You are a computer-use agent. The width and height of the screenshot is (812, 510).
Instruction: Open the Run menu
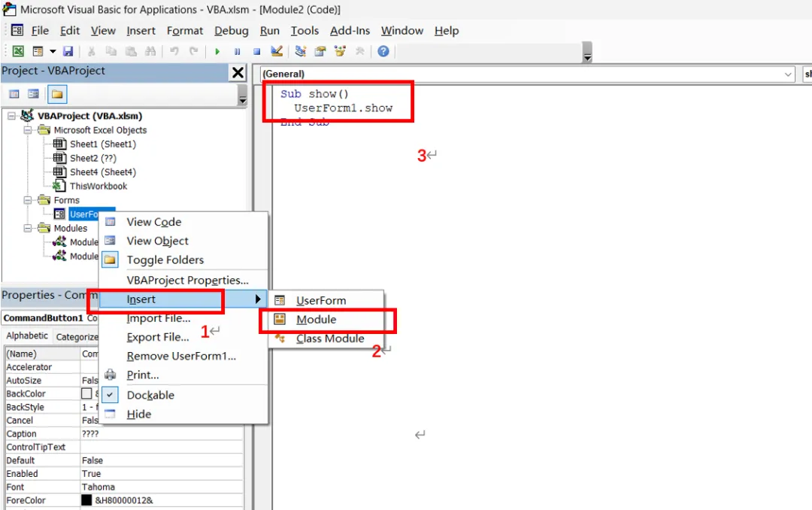point(270,31)
